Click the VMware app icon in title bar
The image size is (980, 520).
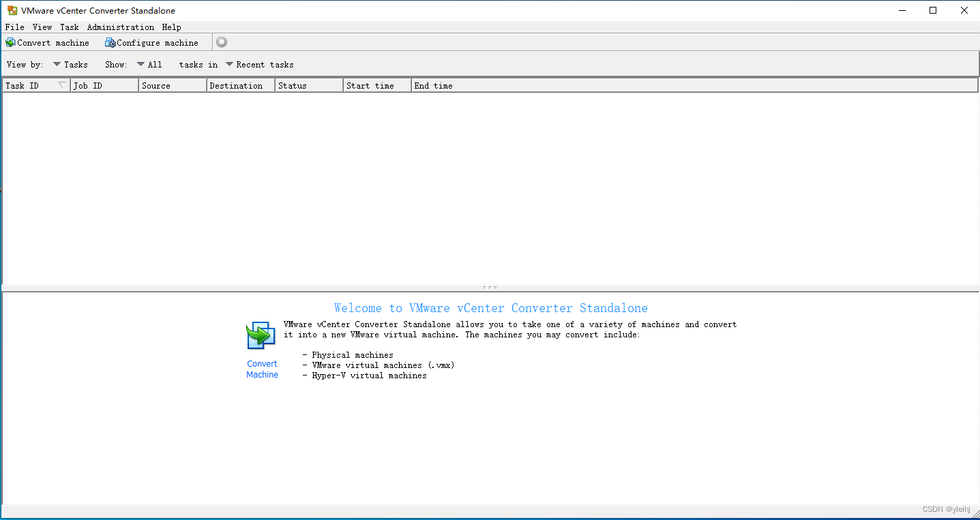[12, 10]
